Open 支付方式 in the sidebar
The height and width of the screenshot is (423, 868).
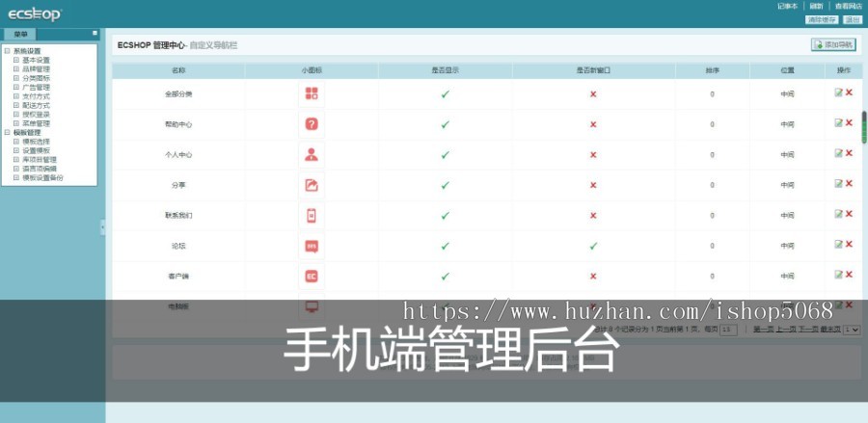pos(36,96)
